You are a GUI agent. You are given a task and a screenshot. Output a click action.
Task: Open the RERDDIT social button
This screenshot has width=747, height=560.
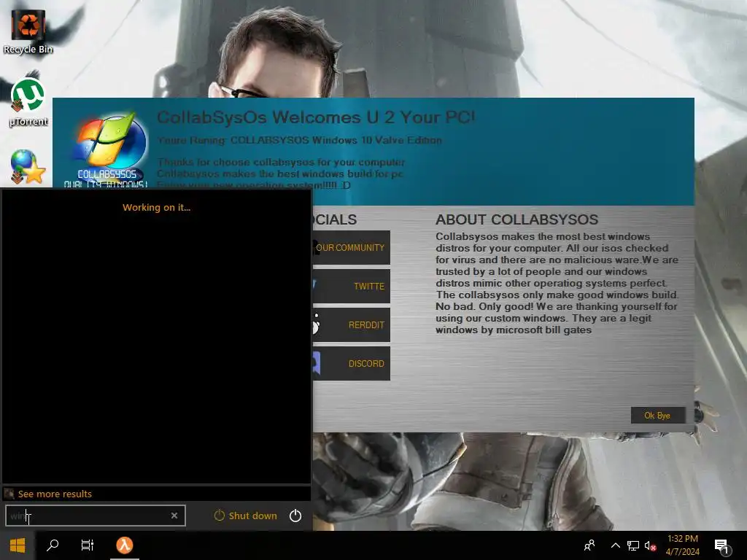pos(351,324)
